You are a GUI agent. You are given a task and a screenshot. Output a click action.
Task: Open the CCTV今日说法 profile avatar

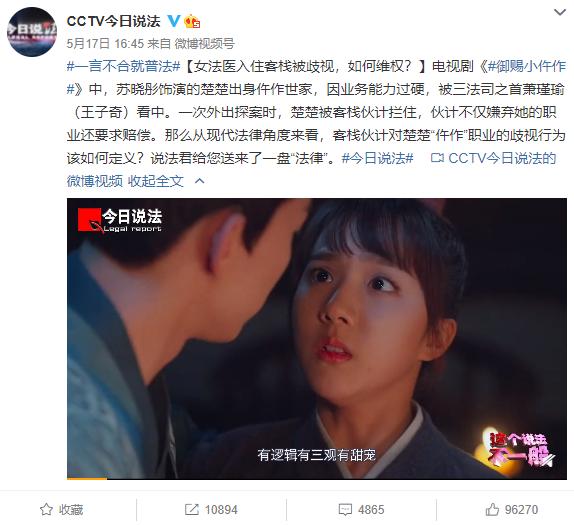(32, 31)
